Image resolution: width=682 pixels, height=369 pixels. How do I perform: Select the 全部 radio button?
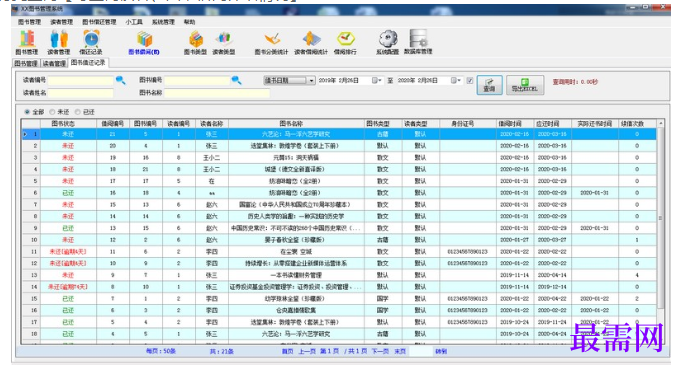[x=27, y=112]
